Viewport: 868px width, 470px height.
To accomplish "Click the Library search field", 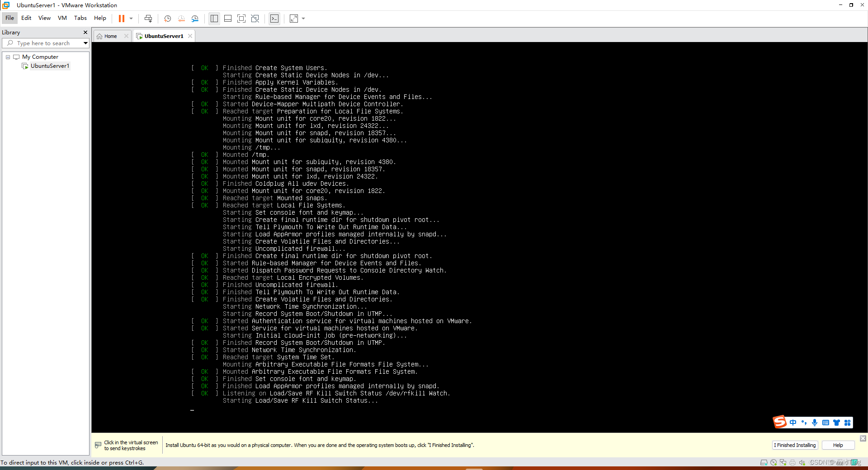I will click(x=43, y=43).
